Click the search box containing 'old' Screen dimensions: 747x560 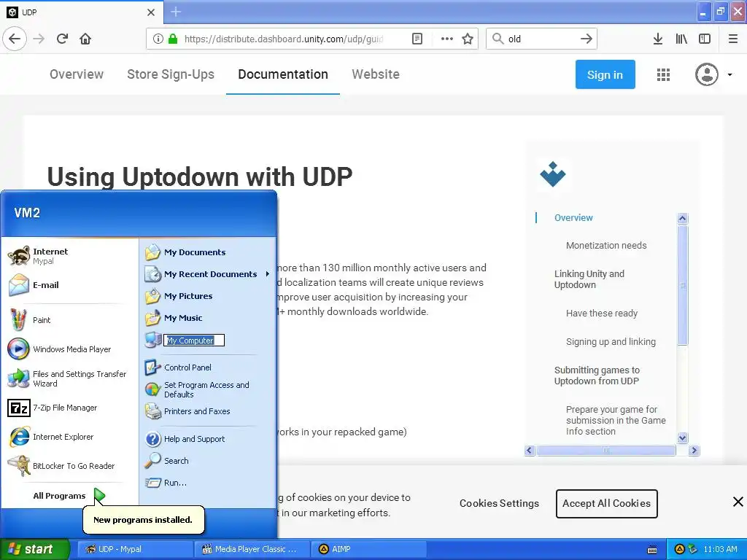(541, 39)
